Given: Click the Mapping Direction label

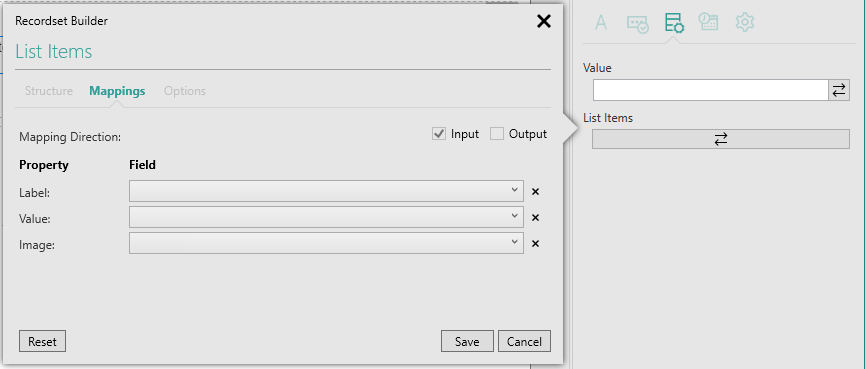Looking at the screenshot, I should pyautogui.click(x=70, y=137).
